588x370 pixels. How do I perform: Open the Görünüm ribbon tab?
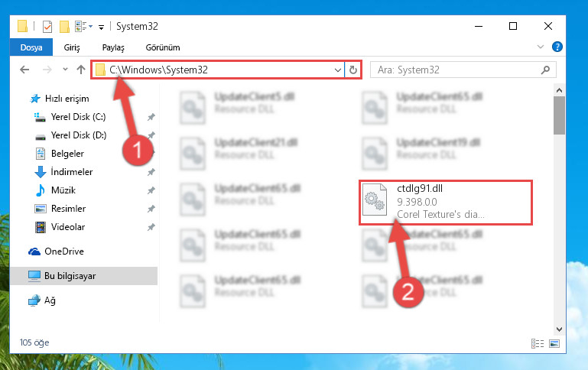click(x=163, y=47)
